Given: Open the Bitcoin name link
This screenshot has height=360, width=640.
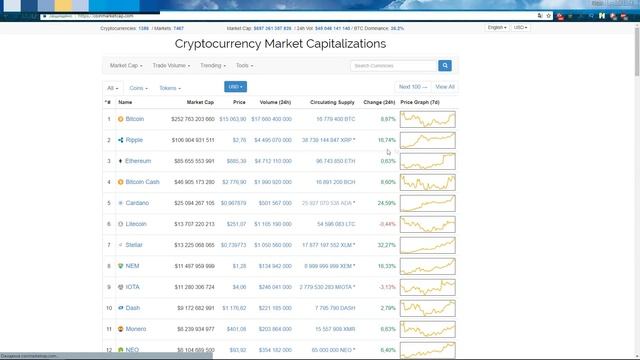Looking at the screenshot, I should [x=135, y=119].
